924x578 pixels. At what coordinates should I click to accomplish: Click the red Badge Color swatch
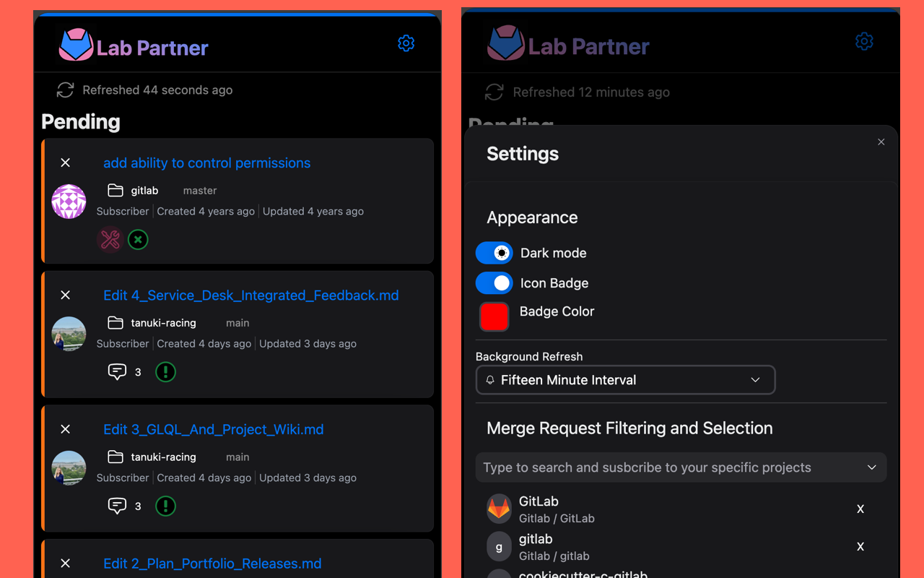coord(494,316)
